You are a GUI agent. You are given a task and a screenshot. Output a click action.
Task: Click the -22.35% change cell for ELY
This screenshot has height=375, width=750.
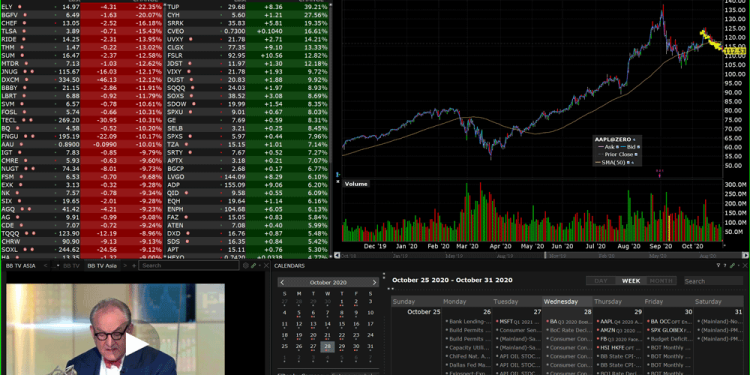click(x=149, y=7)
